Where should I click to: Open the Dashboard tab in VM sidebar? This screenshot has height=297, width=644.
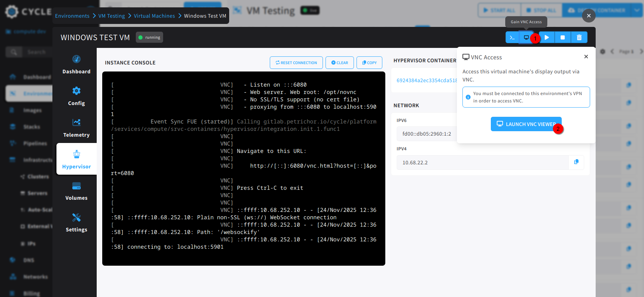tap(76, 64)
